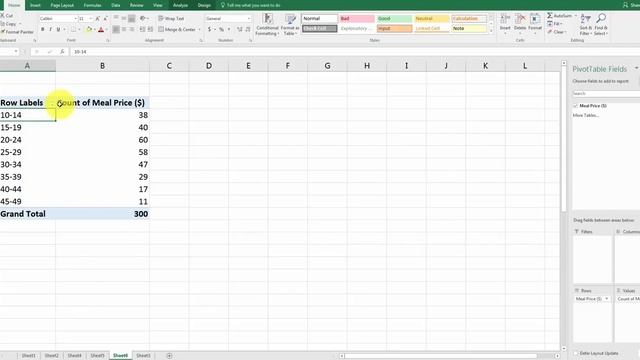Toggle the Meal Price ($) field checkbox
This screenshot has height=360, width=640.
click(576, 106)
